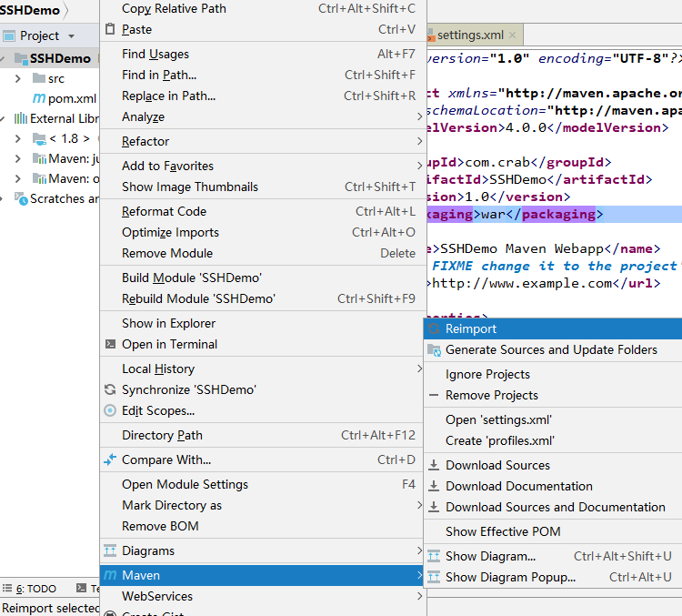Choose Directory Path menu item

[261, 435]
